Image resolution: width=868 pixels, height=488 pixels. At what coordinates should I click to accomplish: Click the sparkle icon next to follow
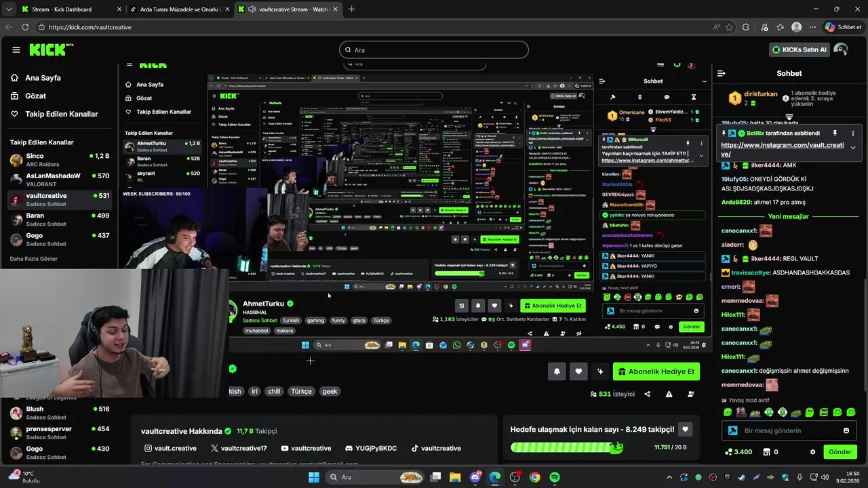click(x=600, y=371)
